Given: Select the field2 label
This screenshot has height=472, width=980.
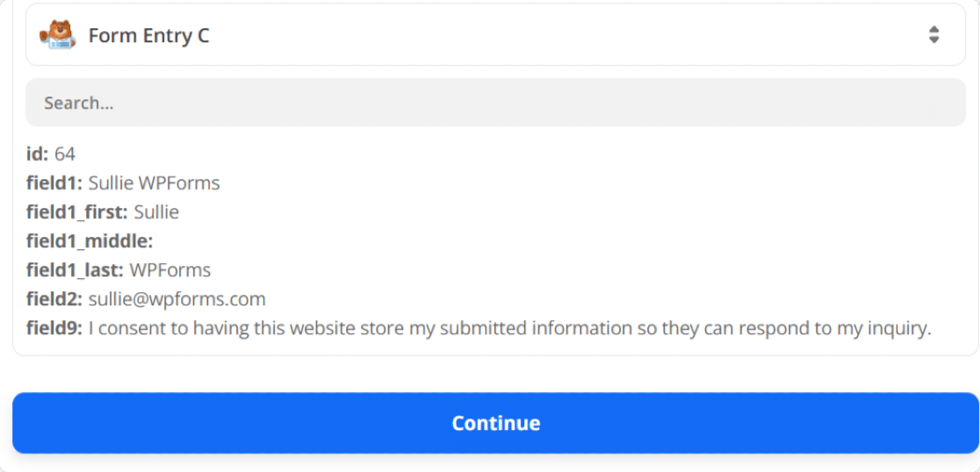Looking at the screenshot, I should tap(54, 299).
